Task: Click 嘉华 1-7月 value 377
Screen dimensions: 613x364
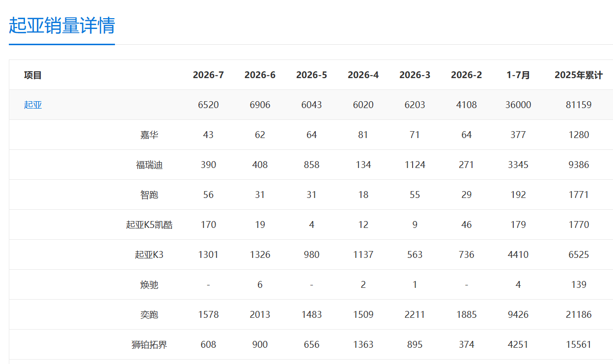Action: pos(518,135)
